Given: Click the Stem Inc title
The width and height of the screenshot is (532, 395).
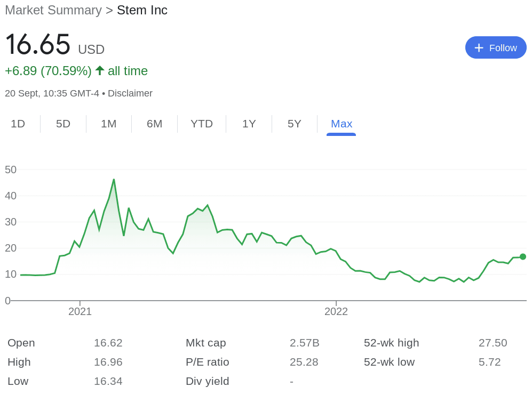Looking at the screenshot, I should pyautogui.click(x=142, y=10).
